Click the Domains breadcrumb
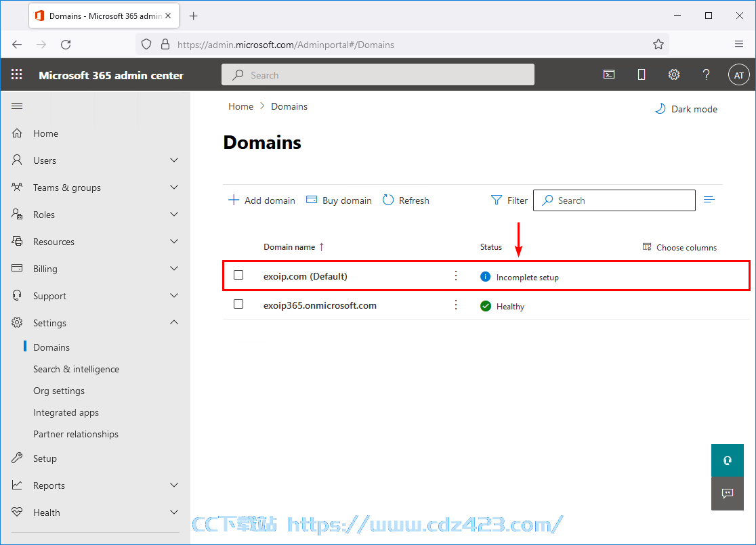The height and width of the screenshot is (545, 756). 289,106
